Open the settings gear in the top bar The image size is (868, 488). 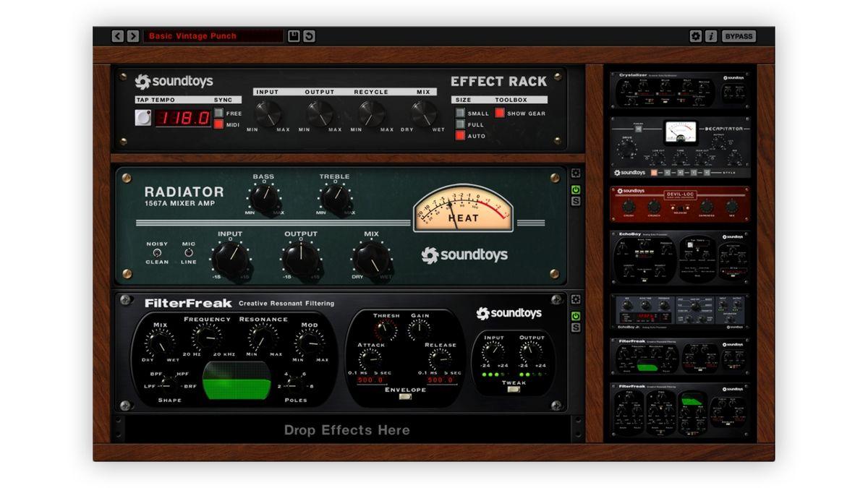click(695, 35)
